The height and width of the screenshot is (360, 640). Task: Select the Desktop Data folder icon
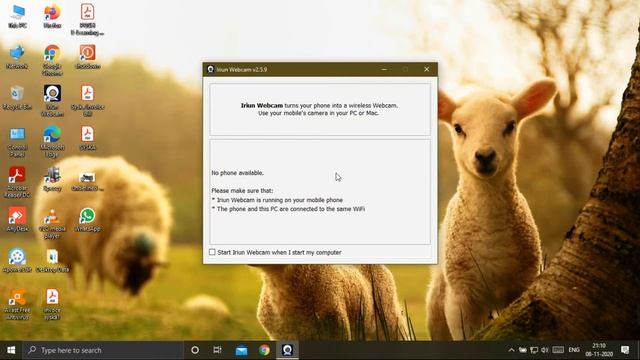coord(52,260)
